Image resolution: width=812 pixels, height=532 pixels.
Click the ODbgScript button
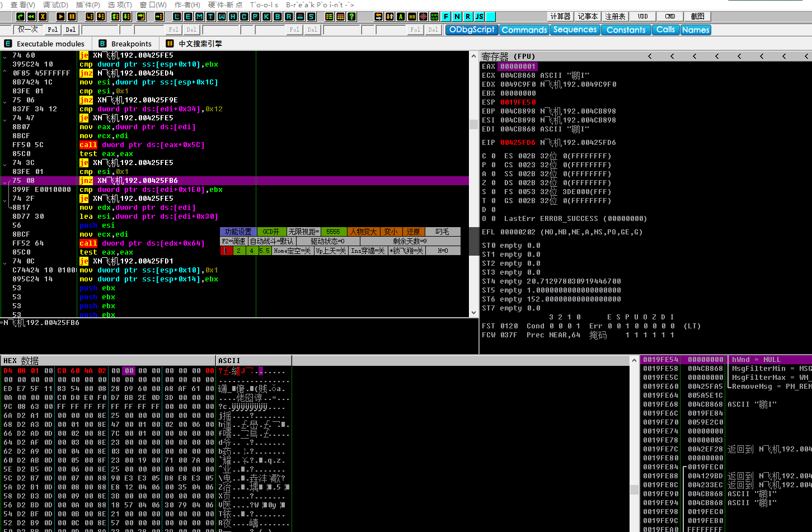tap(472, 30)
